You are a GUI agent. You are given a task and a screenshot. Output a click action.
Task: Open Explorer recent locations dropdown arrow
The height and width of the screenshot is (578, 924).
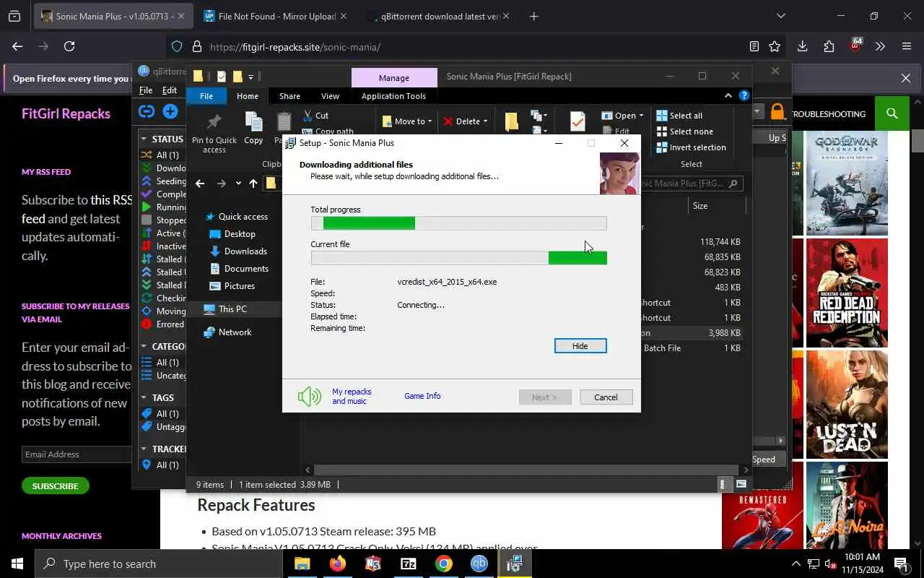point(238,184)
